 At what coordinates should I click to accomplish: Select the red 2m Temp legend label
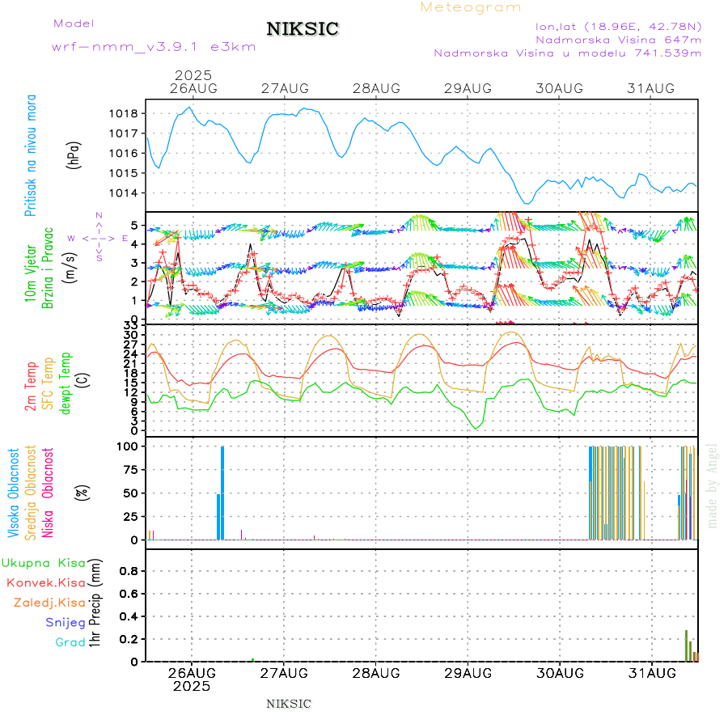point(31,387)
